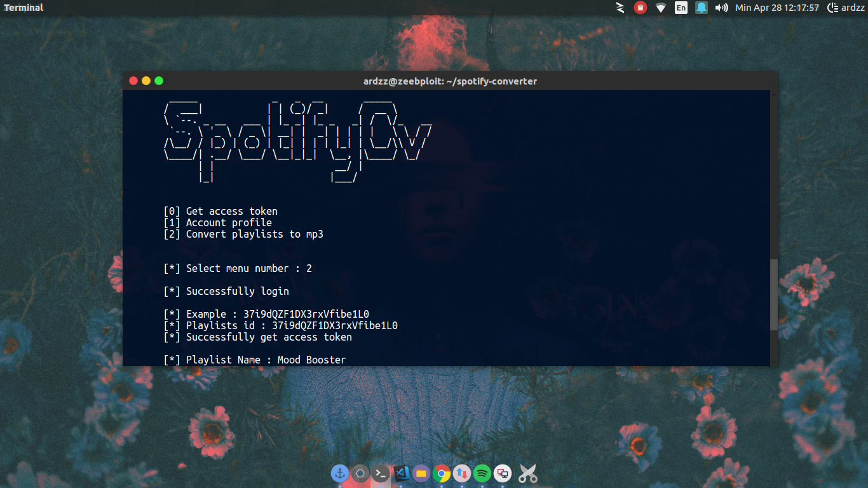This screenshot has width=868, height=488.
Task: Launch Spotify from dock
Action: pos(482,473)
